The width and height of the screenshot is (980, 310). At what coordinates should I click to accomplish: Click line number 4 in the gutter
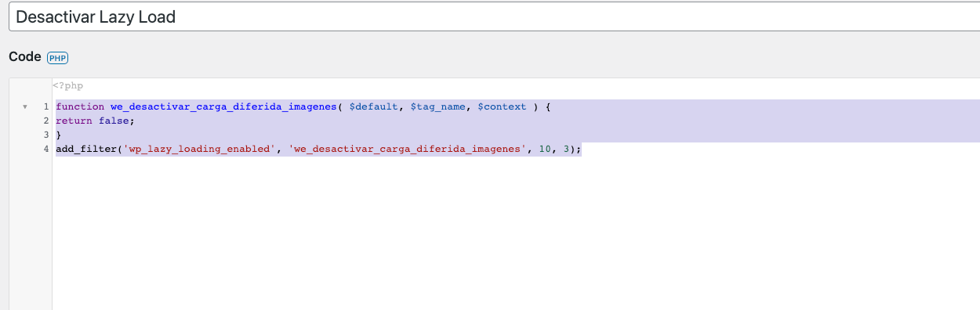(x=47, y=149)
